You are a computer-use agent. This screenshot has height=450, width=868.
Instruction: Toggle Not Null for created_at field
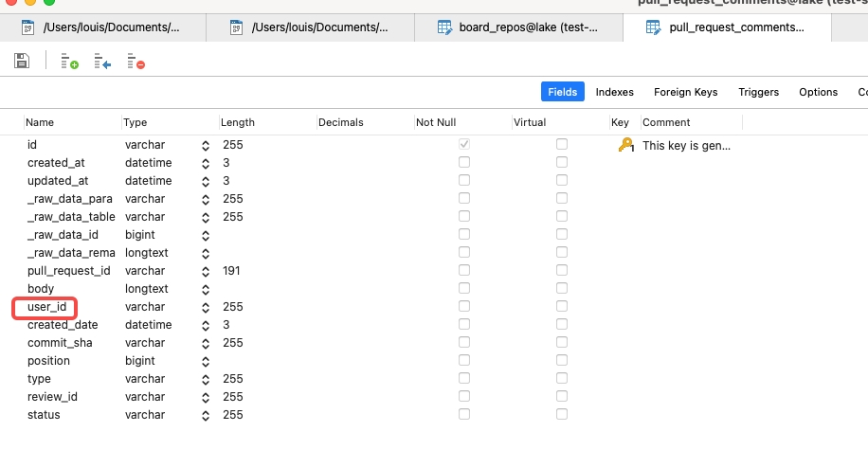tap(464, 162)
